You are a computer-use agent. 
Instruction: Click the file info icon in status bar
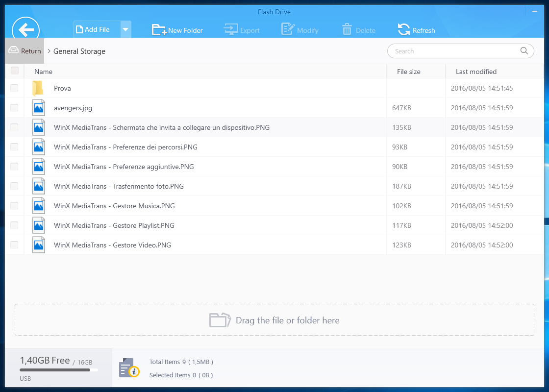[x=129, y=368]
